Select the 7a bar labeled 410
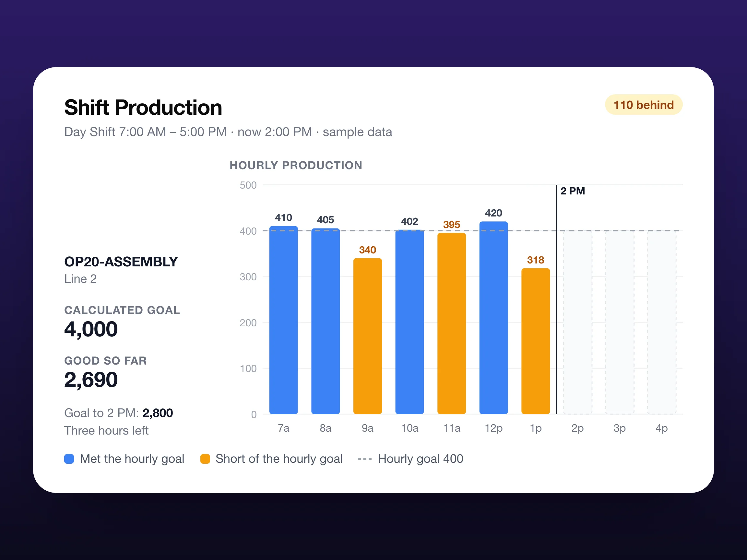 point(283,320)
